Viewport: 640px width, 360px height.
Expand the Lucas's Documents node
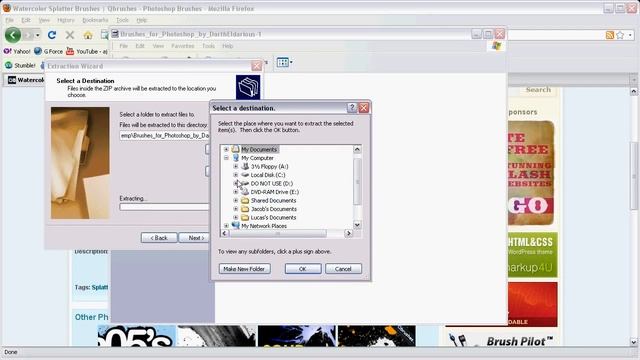pyautogui.click(x=236, y=218)
